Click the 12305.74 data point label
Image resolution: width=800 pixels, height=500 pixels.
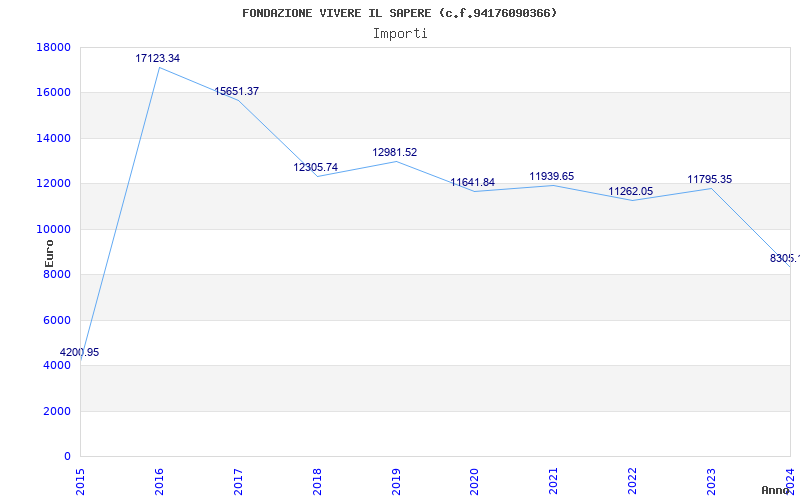(316, 168)
